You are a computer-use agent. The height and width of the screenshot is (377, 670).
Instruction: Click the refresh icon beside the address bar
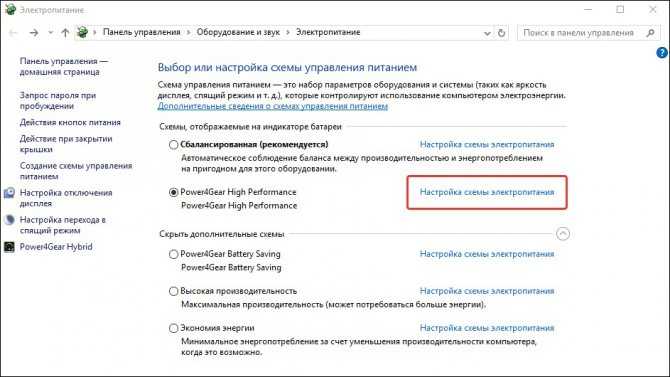[x=502, y=32]
